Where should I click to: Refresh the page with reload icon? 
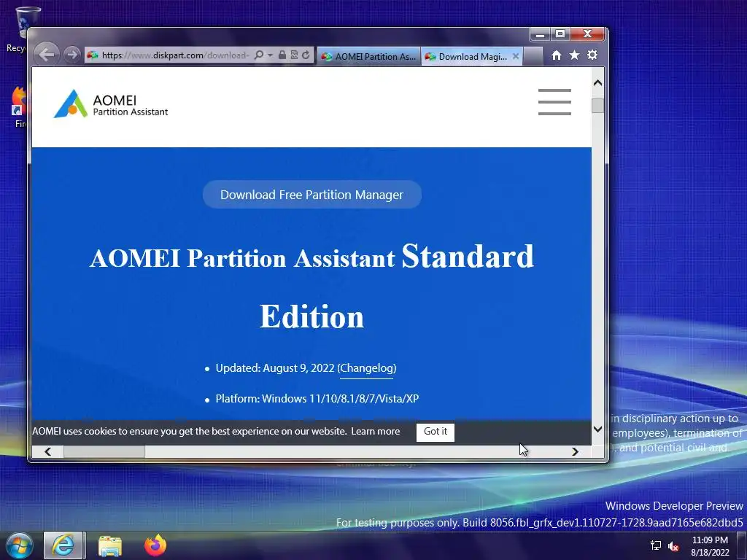coord(306,55)
